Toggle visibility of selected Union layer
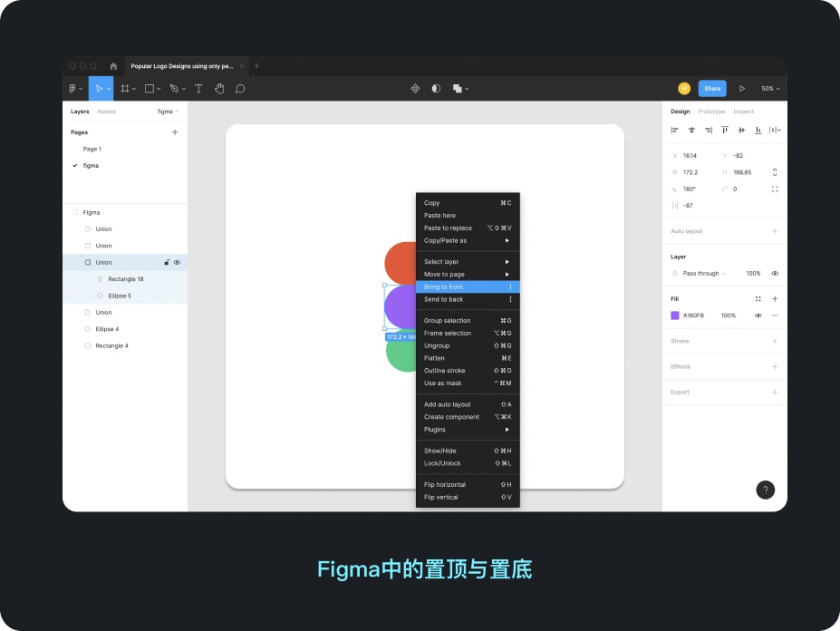This screenshot has height=631, width=840. pyautogui.click(x=178, y=263)
